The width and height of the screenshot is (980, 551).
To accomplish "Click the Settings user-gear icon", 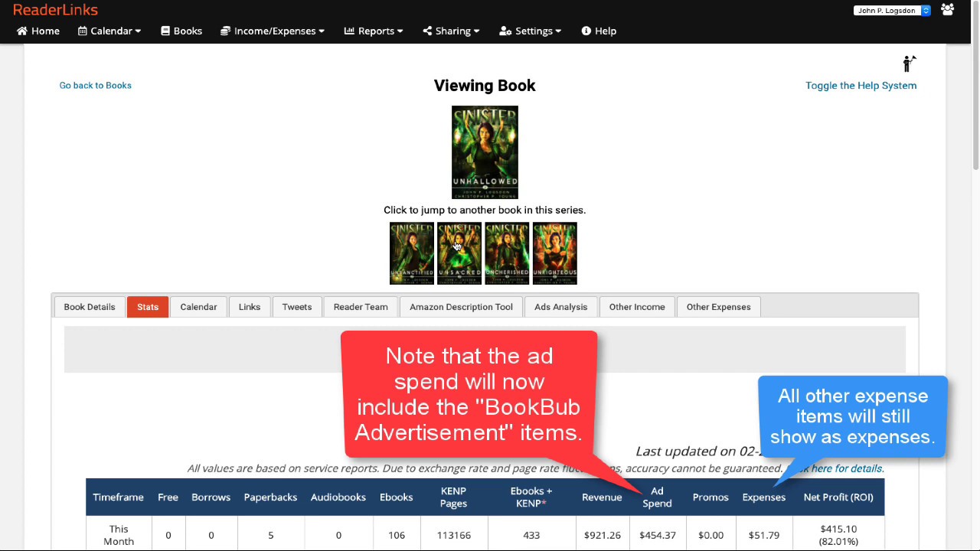I will (505, 31).
